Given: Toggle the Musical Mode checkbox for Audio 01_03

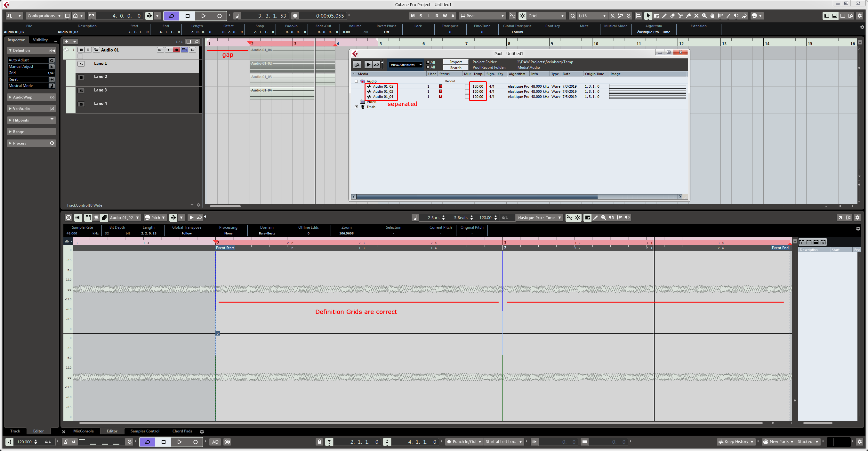Looking at the screenshot, I should [467, 91].
